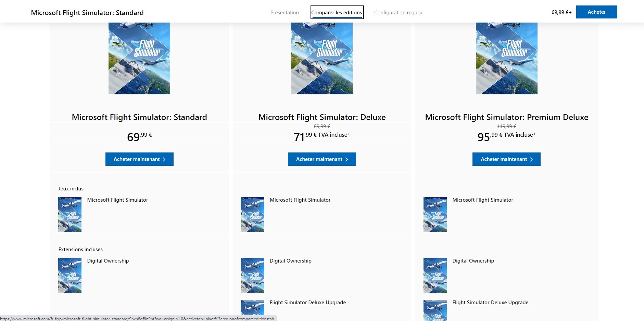
Task: Click the Microsoft Flight Simulator: Premium Deluxe title
Action: pos(507,117)
